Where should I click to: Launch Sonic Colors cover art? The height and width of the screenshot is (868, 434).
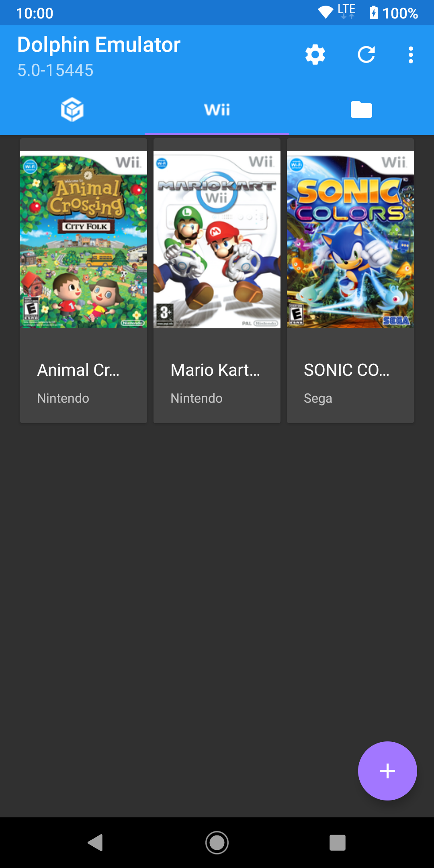(x=350, y=240)
